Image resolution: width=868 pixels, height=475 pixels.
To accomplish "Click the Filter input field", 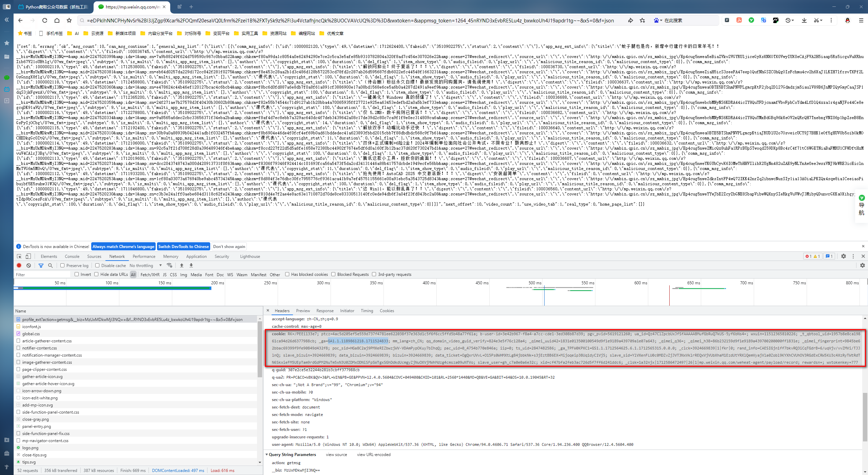I will pyautogui.click(x=42, y=274).
